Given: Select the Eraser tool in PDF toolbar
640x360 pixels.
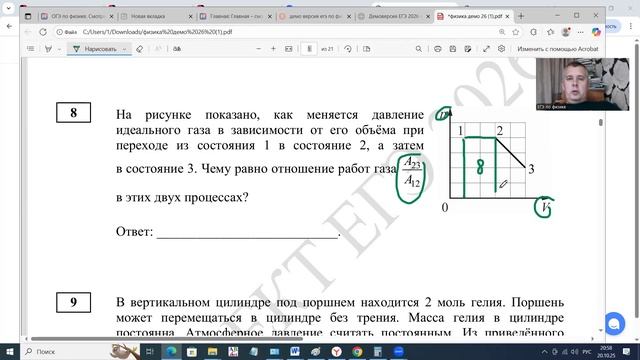Looking at the screenshot, I should click(x=140, y=49).
